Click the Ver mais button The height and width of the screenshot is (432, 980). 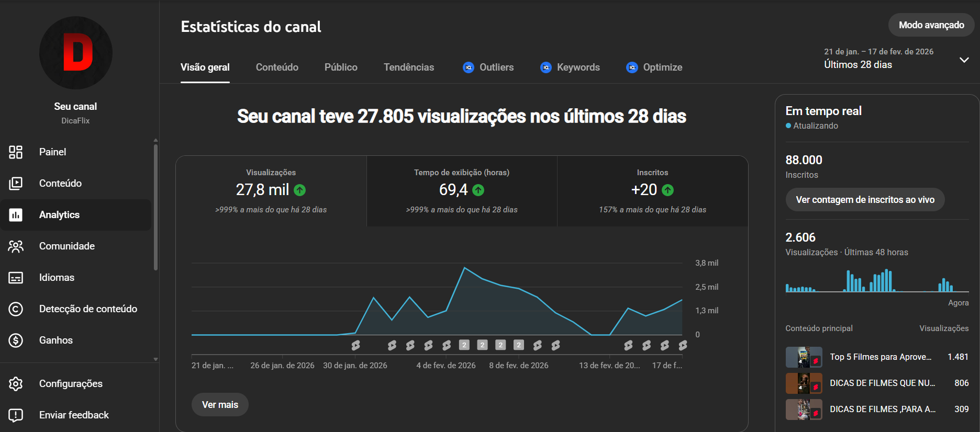220,405
